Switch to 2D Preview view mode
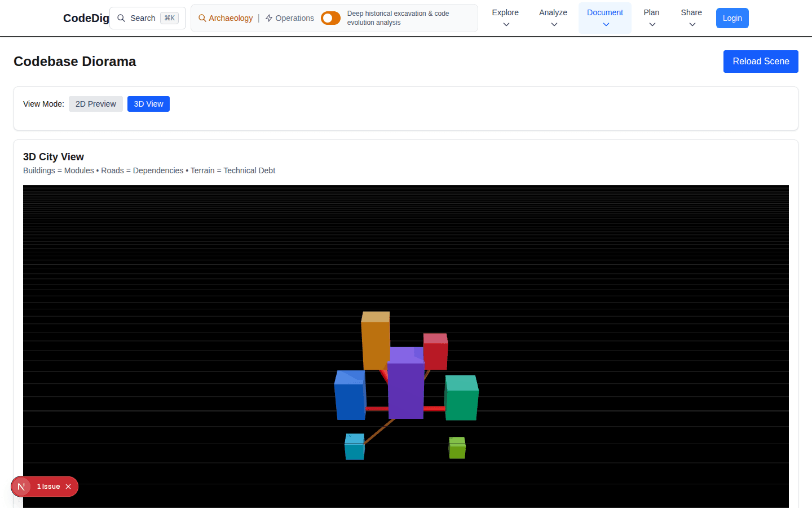This screenshot has width=812, height=508. [95, 103]
